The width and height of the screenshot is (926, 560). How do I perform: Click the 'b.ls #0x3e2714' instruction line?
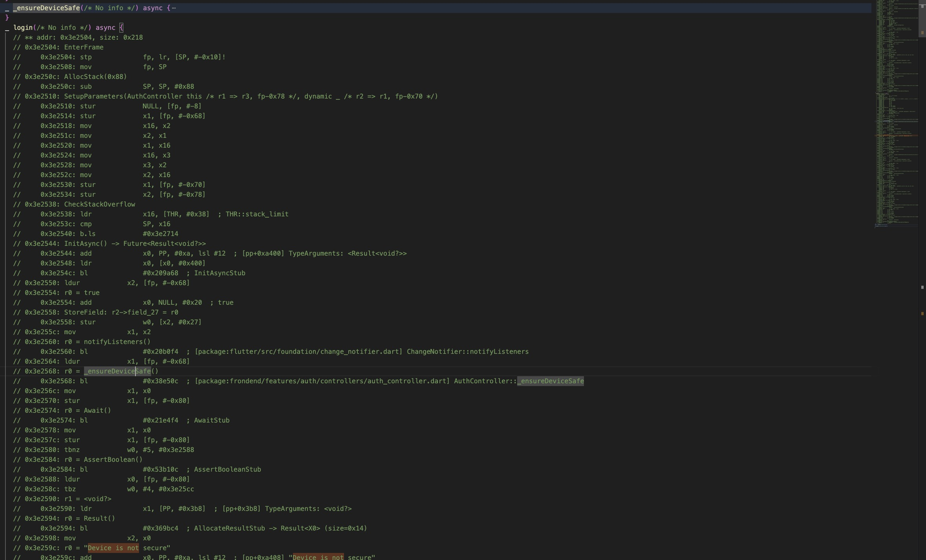tap(95, 234)
